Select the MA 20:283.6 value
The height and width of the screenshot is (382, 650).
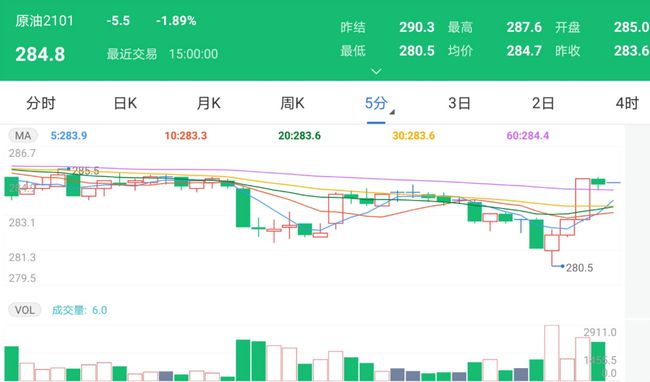pyautogui.click(x=299, y=135)
